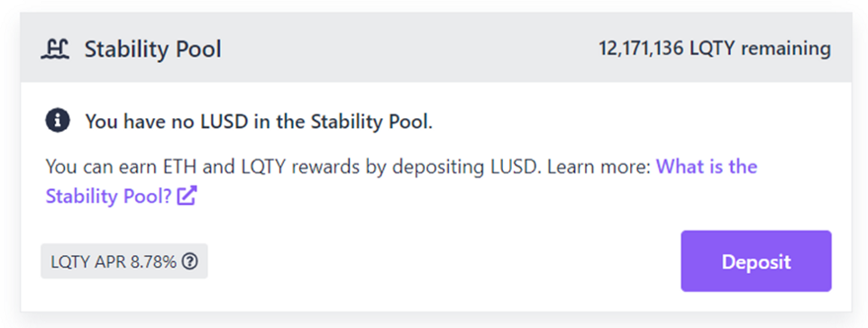Screen dimensions: 868x328
Task: Click the Deposit button
Action: tap(755, 261)
